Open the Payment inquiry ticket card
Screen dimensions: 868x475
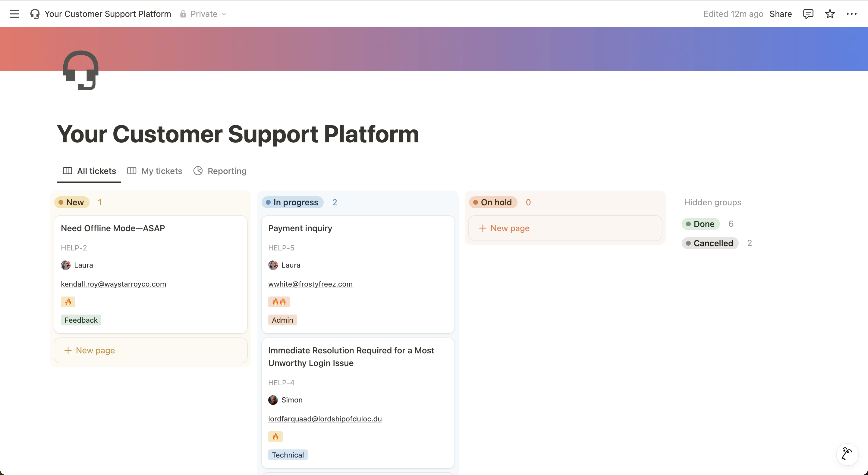[x=300, y=228]
